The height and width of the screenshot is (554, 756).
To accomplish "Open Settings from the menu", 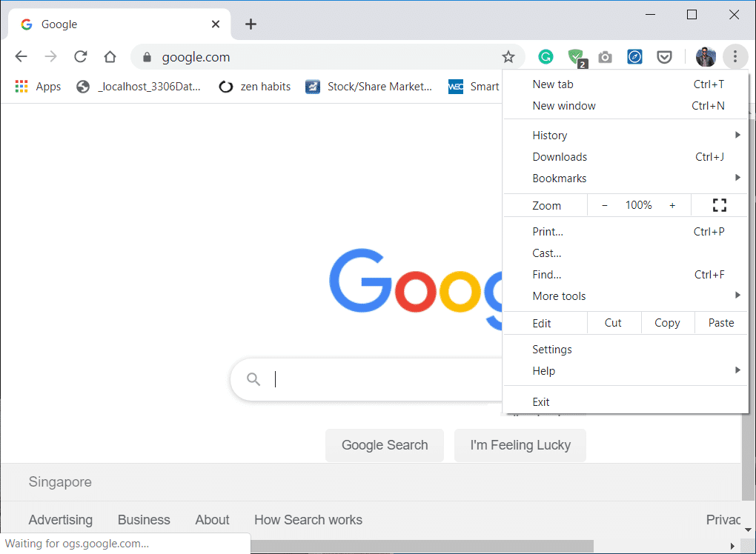I will click(x=552, y=349).
